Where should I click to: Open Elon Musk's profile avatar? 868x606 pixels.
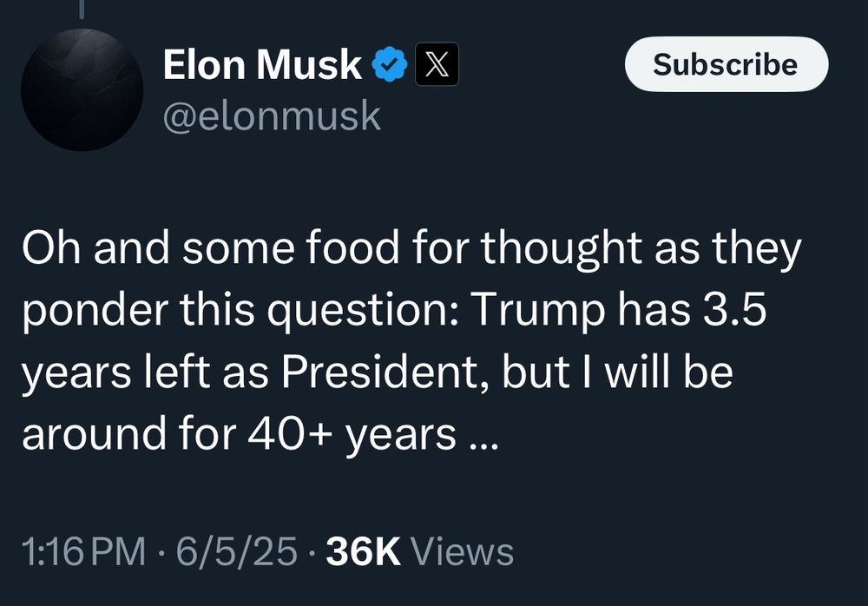coord(82,89)
